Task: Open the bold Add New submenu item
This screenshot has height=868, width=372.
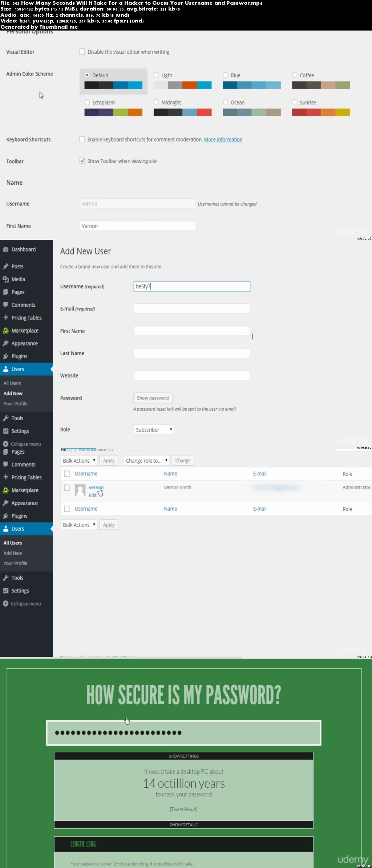Action: [13, 393]
